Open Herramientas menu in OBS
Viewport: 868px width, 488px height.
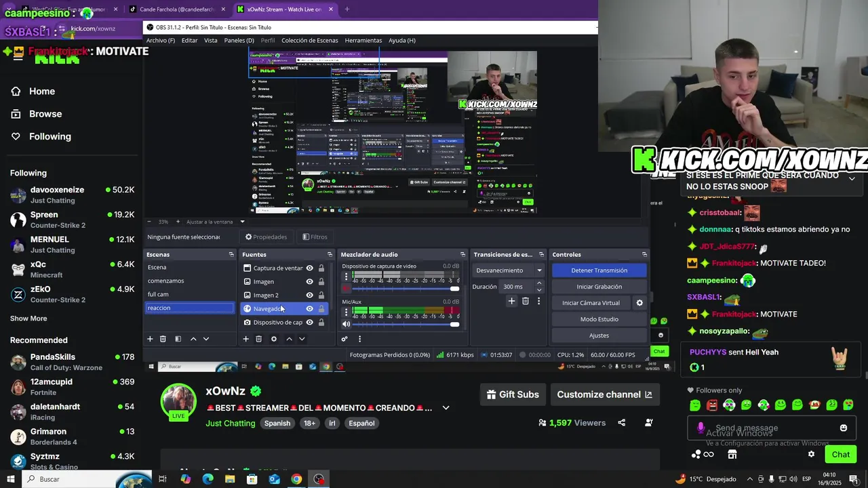pyautogui.click(x=363, y=40)
